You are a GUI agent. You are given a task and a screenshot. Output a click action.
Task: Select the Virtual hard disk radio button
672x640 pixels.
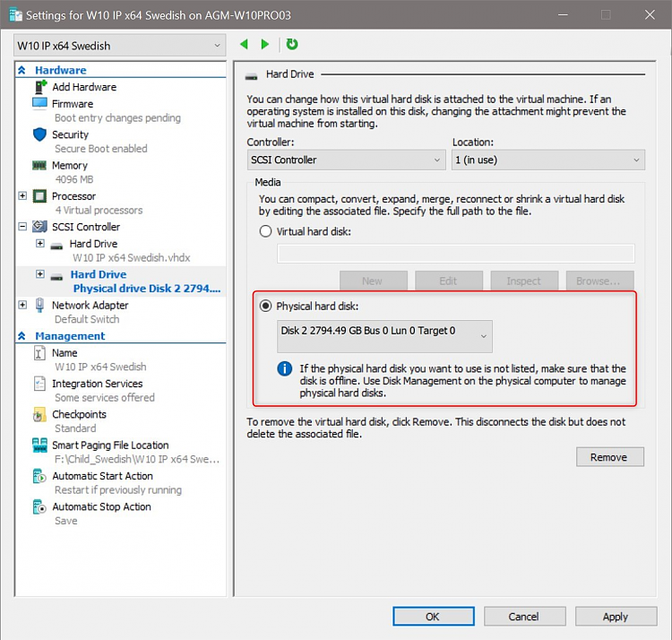coord(266,232)
